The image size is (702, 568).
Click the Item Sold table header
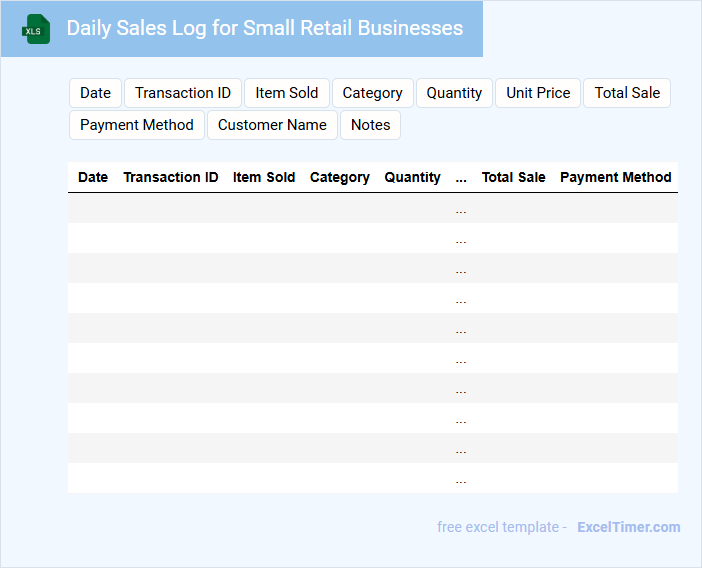264,177
